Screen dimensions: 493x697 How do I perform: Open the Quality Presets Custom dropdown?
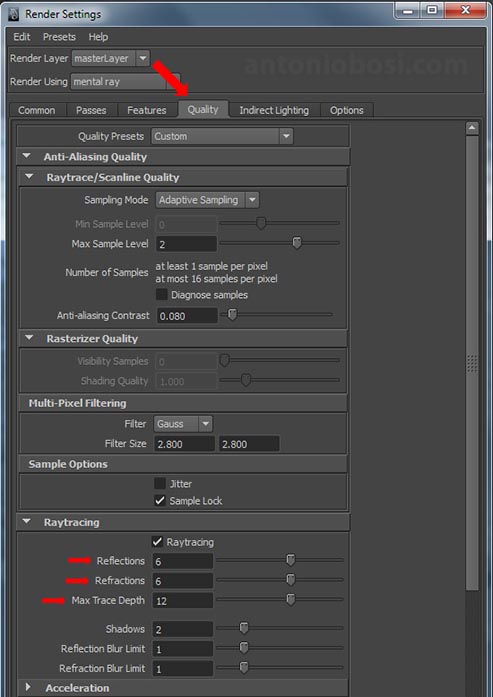click(222, 136)
